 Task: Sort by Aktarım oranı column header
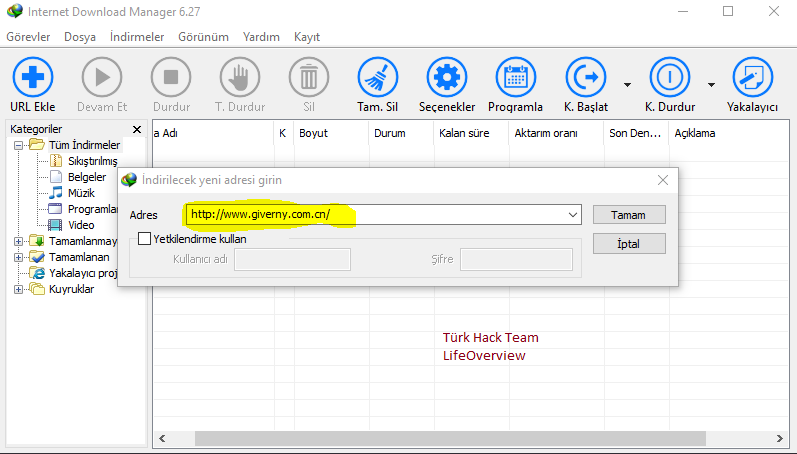(557, 133)
